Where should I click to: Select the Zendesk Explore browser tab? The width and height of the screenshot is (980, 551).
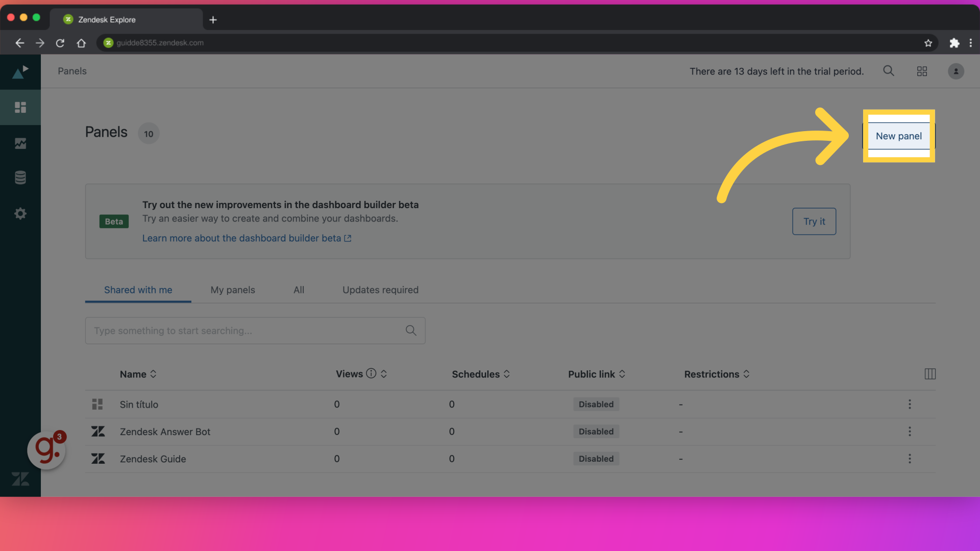pos(126,19)
